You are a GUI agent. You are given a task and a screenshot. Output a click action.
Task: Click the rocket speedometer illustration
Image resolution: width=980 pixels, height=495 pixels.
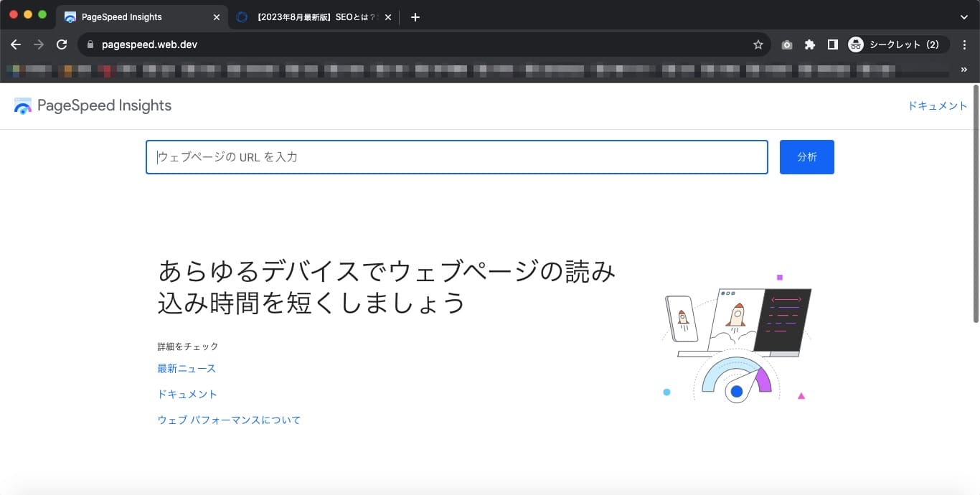point(738,337)
